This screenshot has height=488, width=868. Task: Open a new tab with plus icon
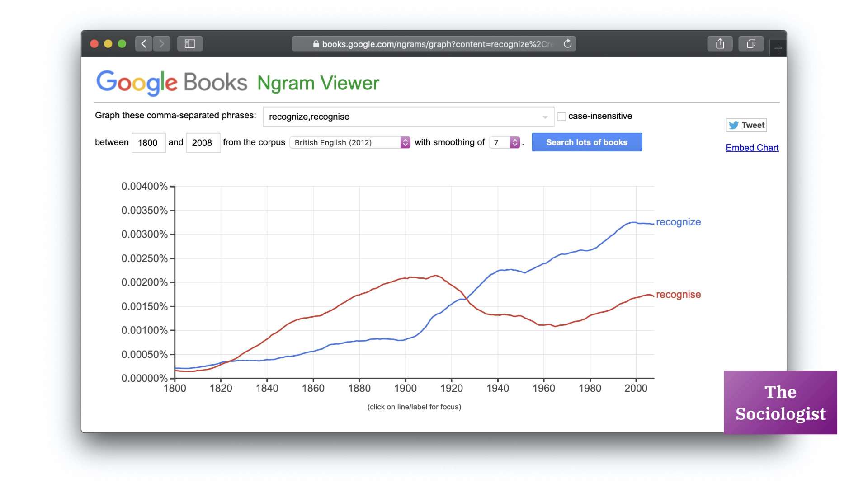point(778,48)
